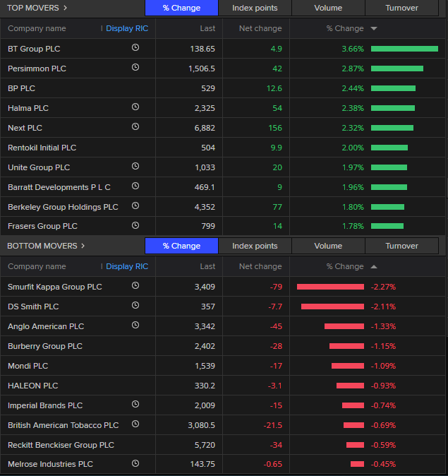Click the green 2.44% bar for BP PLC
This screenshot has width=448, height=476.
tap(393, 88)
